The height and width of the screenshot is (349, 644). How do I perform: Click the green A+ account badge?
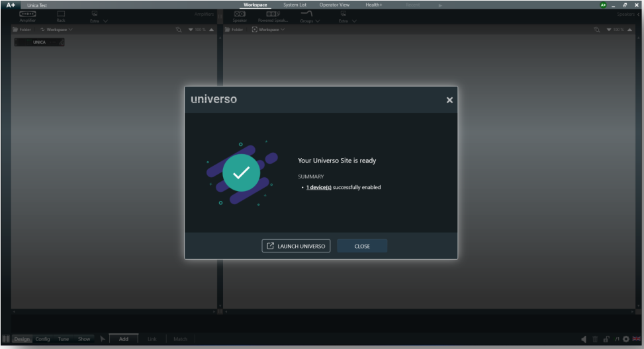click(603, 5)
